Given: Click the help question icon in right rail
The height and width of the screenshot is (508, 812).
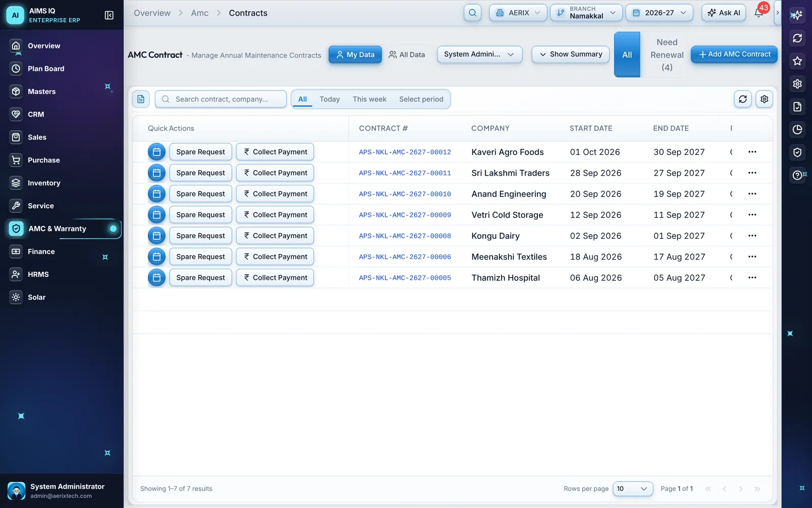Looking at the screenshot, I should pyautogui.click(x=797, y=175).
